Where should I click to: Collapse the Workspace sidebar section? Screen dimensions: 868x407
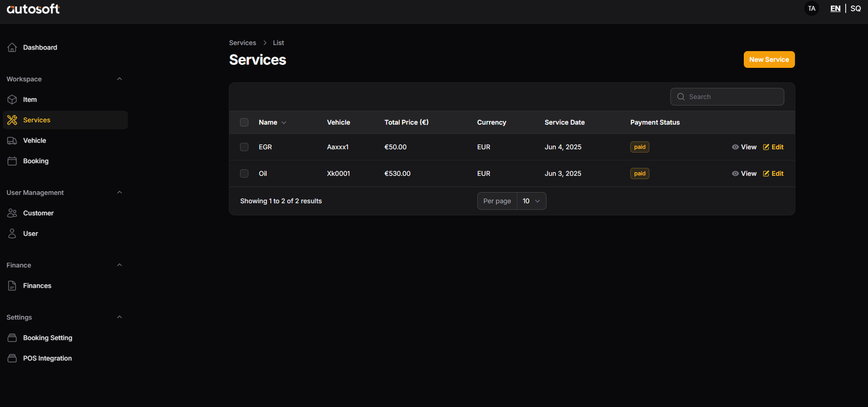point(119,79)
